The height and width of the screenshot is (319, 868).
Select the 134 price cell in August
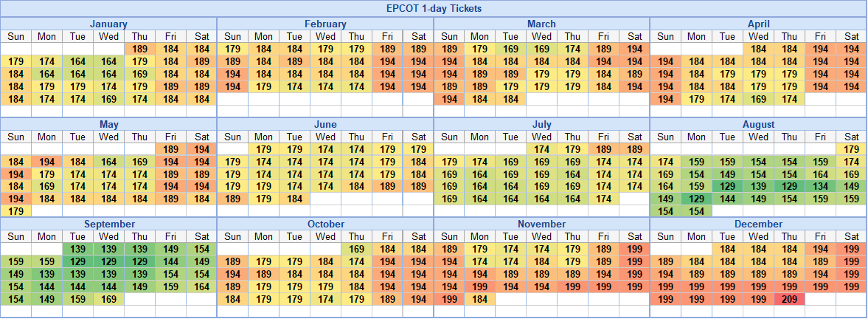coord(821,186)
